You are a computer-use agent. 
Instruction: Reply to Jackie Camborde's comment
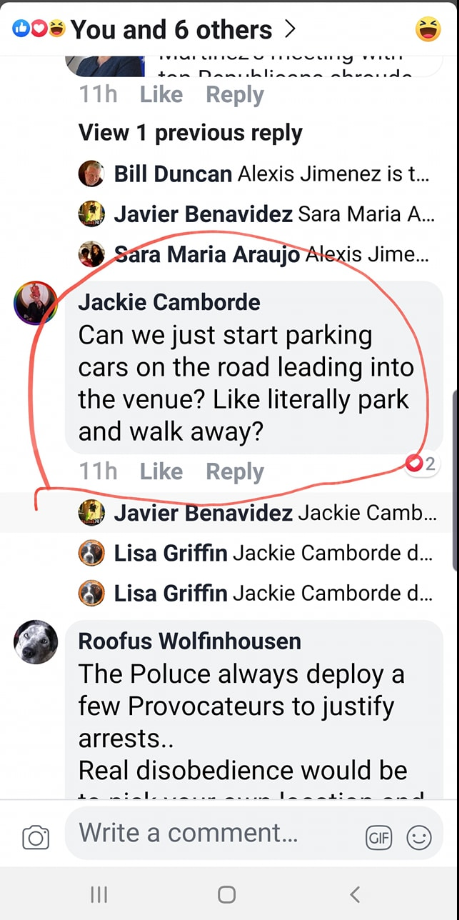click(235, 472)
